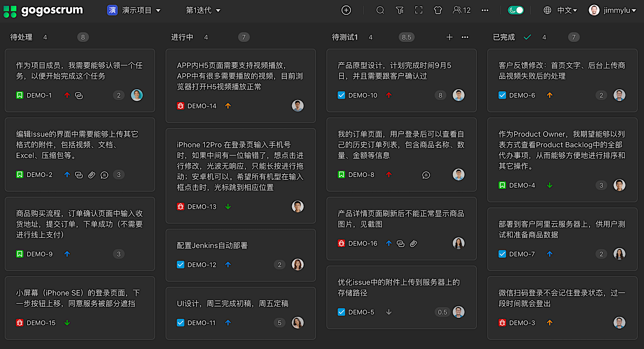Screen dimensions: 644x349
Task: Click the shirt theme icon
Action: pos(438,10)
